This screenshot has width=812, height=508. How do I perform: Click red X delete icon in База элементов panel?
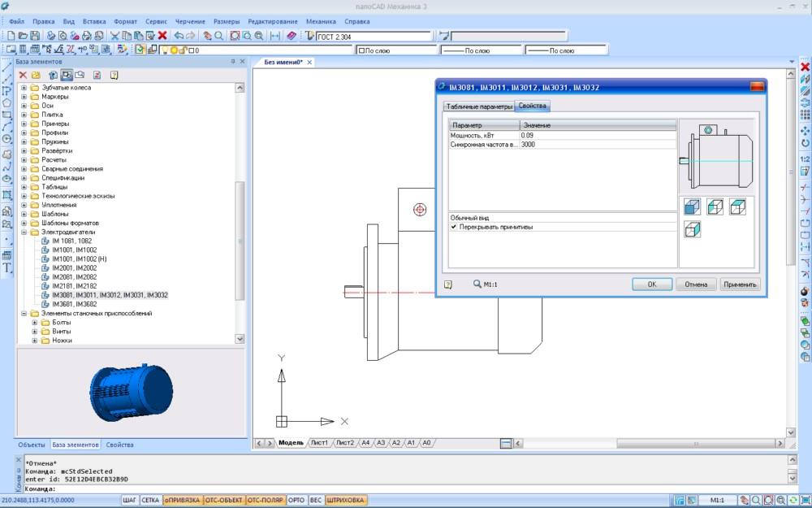point(24,75)
